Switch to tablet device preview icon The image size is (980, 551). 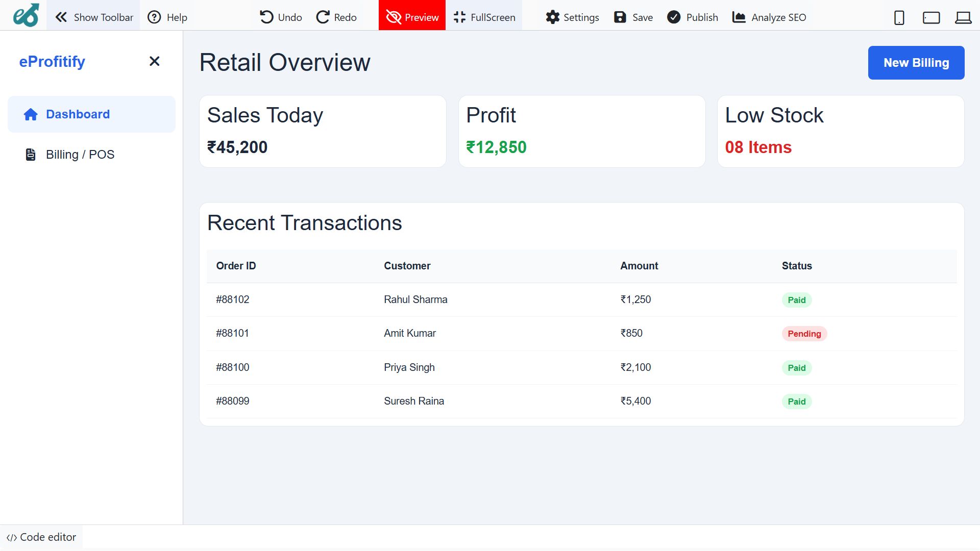click(931, 18)
